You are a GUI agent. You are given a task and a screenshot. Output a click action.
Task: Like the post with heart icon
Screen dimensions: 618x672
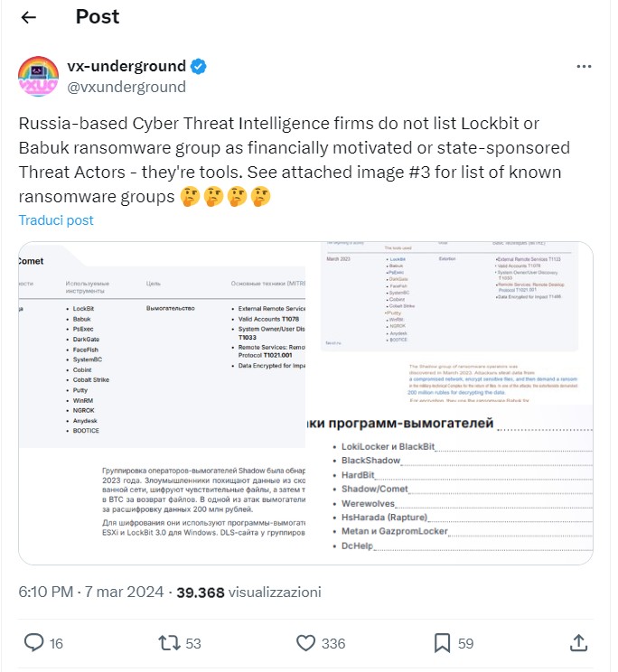coord(307,642)
